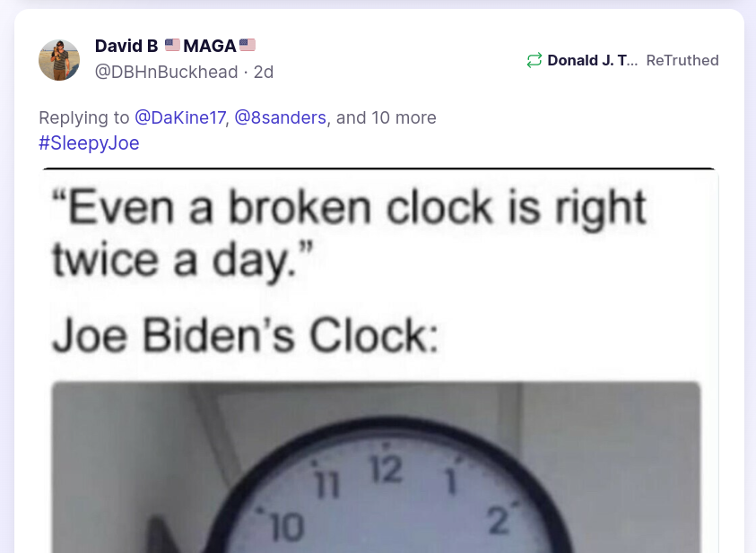Open the #SleepyJoe hashtag
This screenshot has width=756, height=553.
tap(89, 143)
